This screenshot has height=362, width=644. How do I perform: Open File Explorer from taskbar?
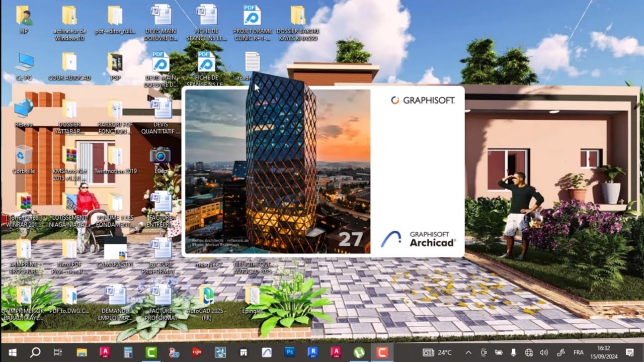click(x=82, y=352)
